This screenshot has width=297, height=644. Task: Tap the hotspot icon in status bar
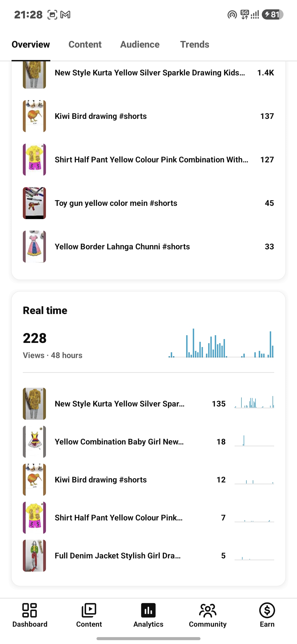[x=232, y=15]
